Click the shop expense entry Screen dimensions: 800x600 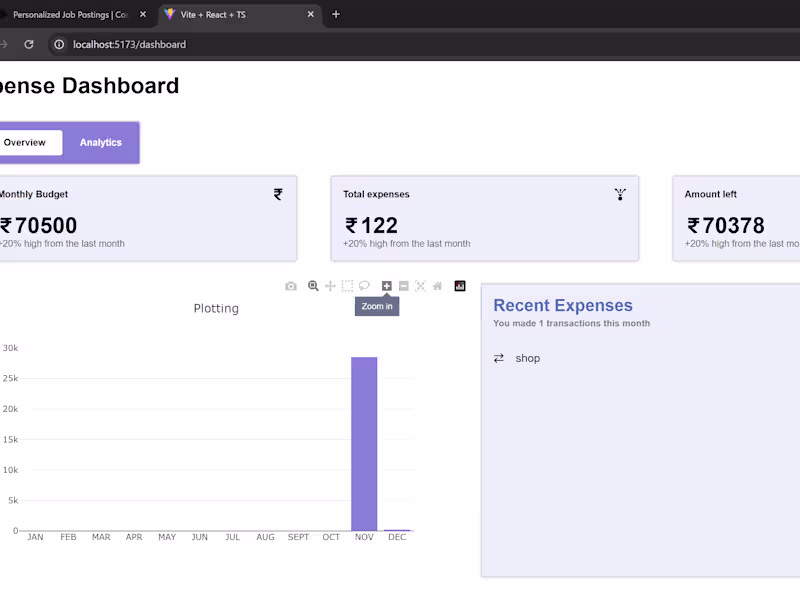[x=527, y=358]
